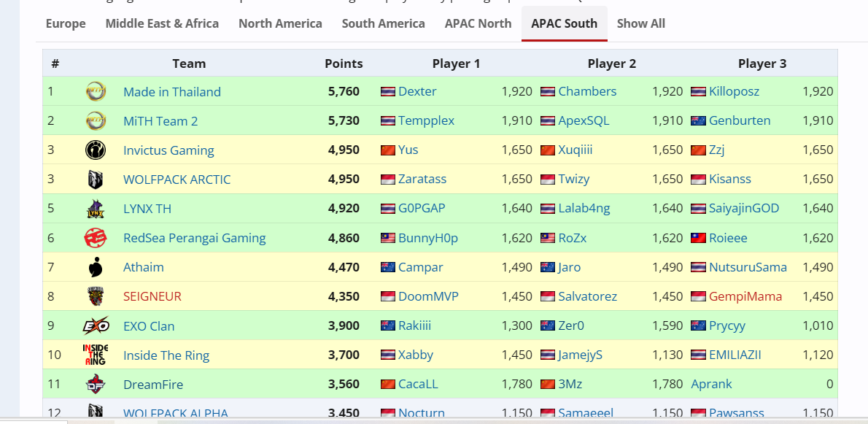
Task: Open the red GempiMama player link
Action: pyautogui.click(x=745, y=296)
